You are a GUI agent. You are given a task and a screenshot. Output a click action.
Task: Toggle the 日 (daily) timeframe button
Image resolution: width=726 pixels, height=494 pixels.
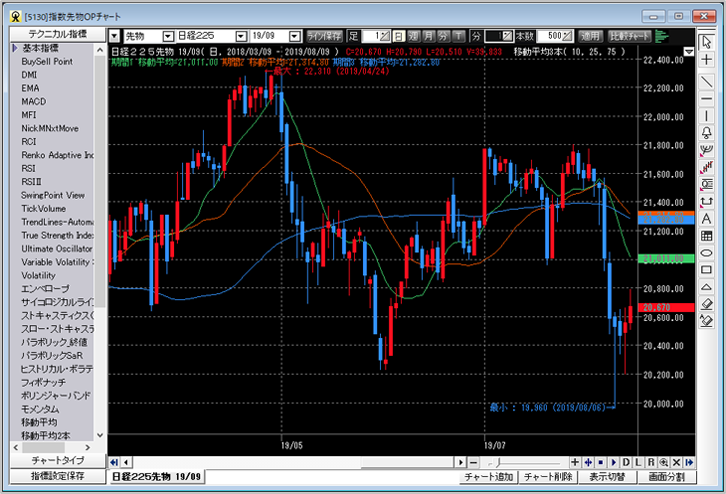[x=399, y=36]
